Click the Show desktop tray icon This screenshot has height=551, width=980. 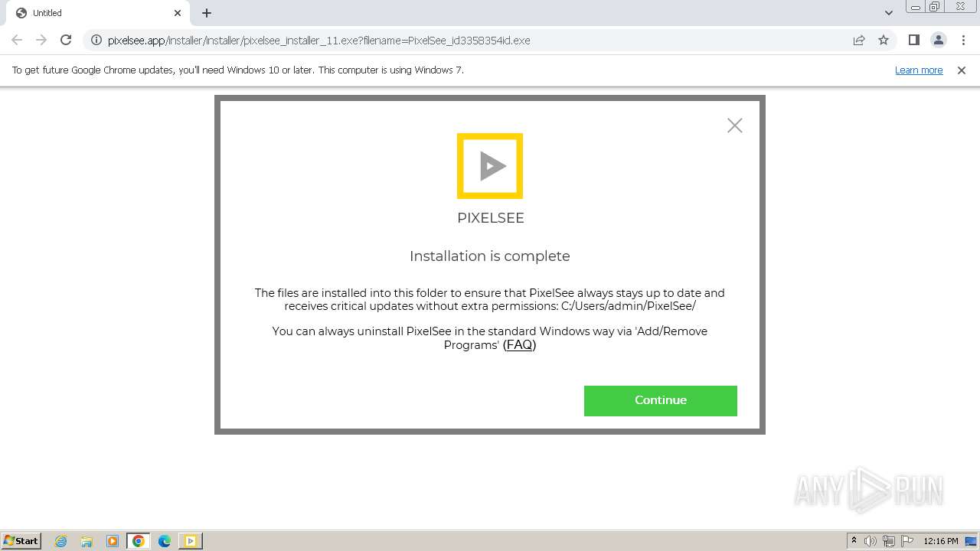971,541
